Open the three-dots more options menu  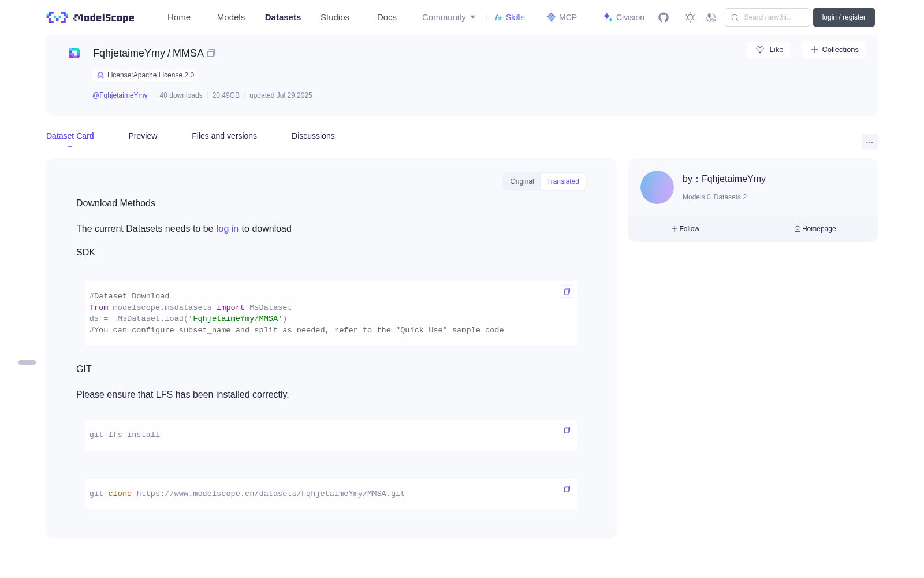(869, 142)
